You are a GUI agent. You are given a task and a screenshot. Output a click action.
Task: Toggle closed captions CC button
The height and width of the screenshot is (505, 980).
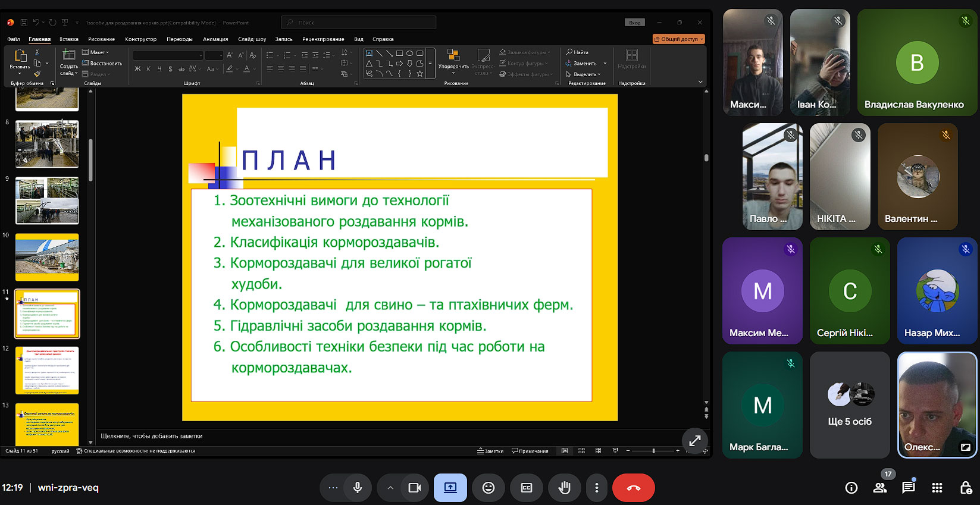point(526,488)
